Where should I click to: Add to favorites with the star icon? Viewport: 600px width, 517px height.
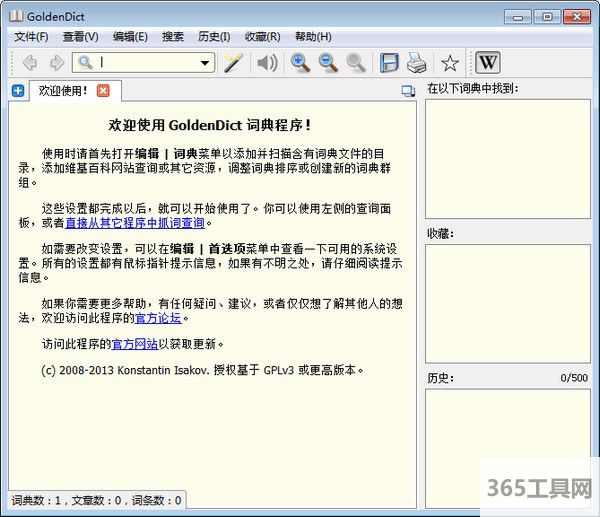[450, 63]
